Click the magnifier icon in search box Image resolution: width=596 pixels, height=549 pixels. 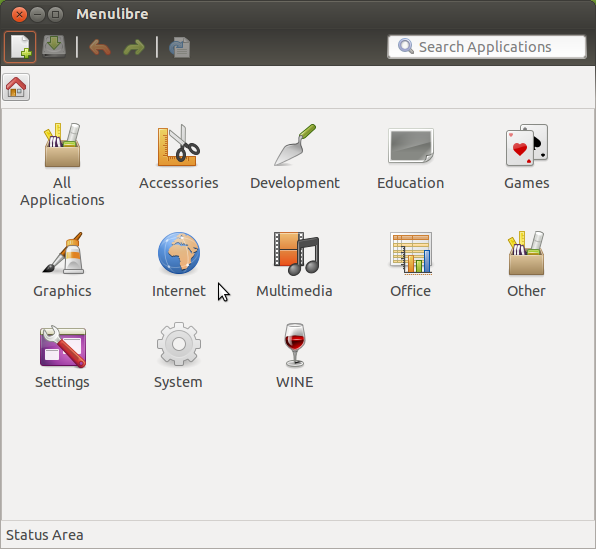point(406,47)
